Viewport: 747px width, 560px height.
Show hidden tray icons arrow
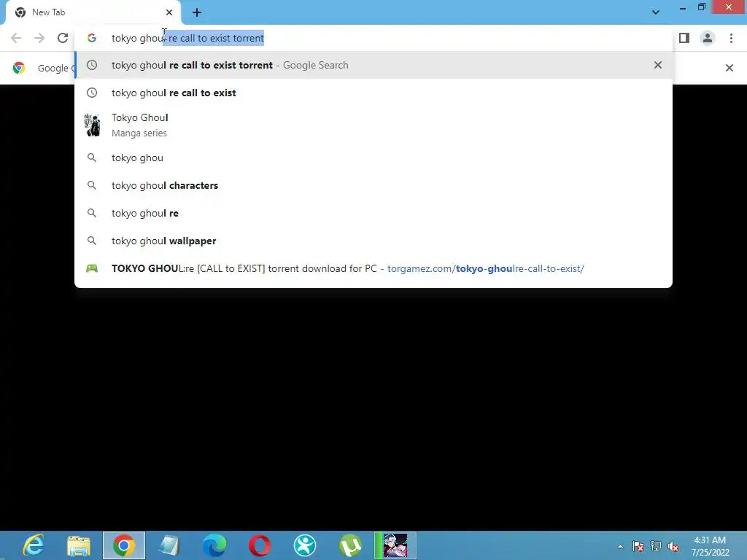[x=620, y=546]
